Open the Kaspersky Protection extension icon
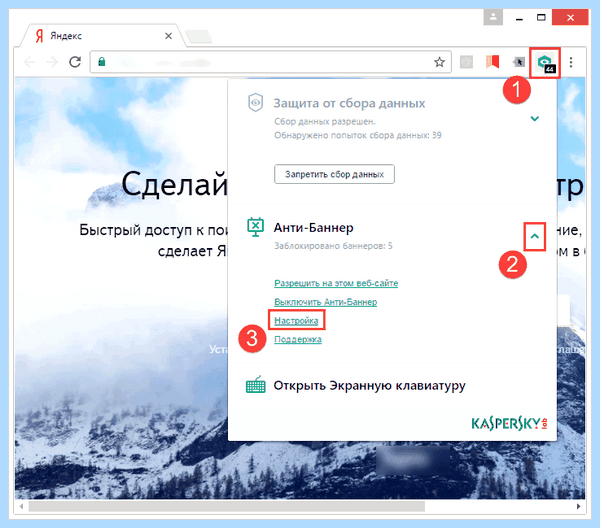Screen dimensions: 600x528 (545, 63)
